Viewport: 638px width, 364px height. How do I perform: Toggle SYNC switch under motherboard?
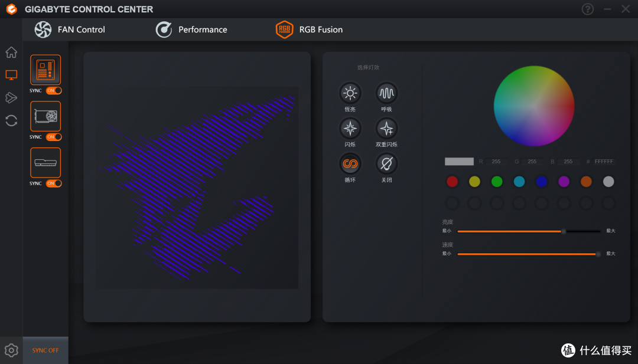click(x=54, y=91)
